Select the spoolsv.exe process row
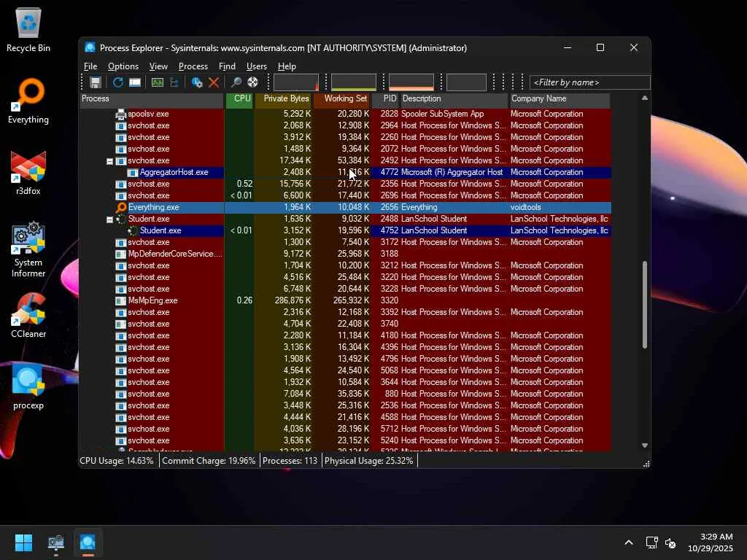Screen dimensions: 747x560 point(345,114)
